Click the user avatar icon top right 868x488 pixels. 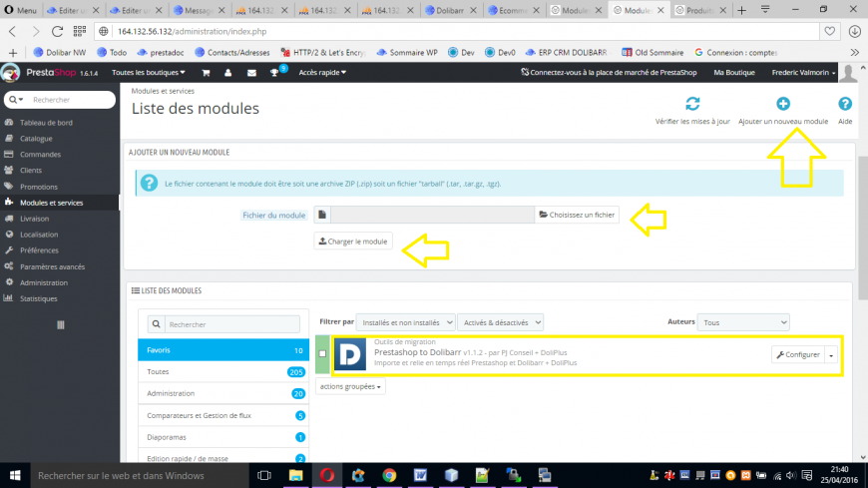(848, 73)
